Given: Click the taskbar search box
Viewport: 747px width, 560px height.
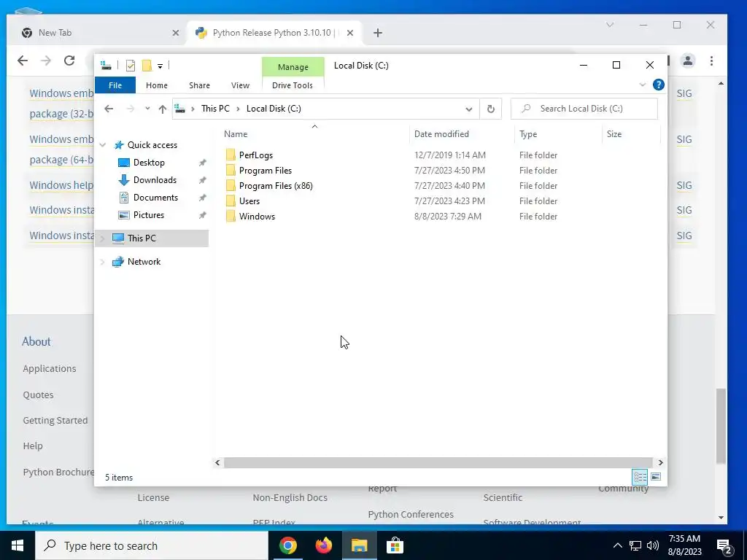Looking at the screenshot, I should click(x=152, y=545).
